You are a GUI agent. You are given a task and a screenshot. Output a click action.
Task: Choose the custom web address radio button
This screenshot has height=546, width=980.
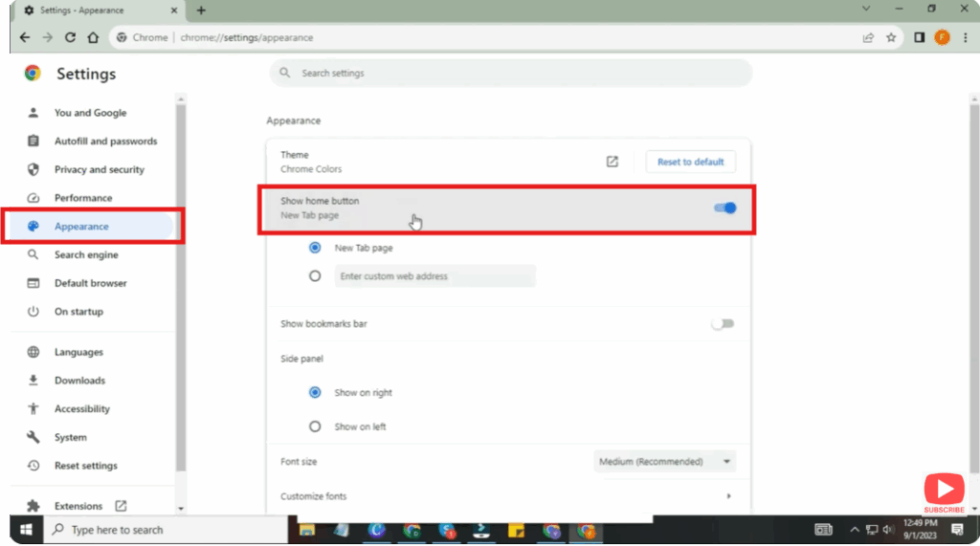point(315,276)
